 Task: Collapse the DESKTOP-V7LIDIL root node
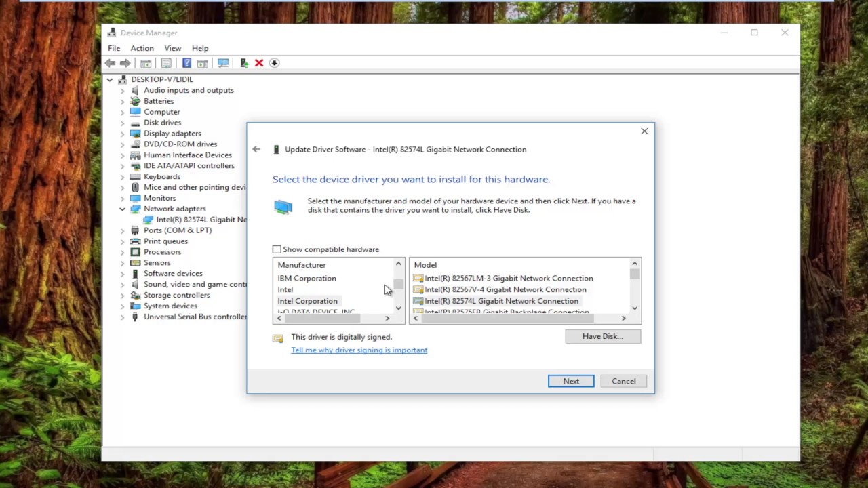[x=110, y=79]
